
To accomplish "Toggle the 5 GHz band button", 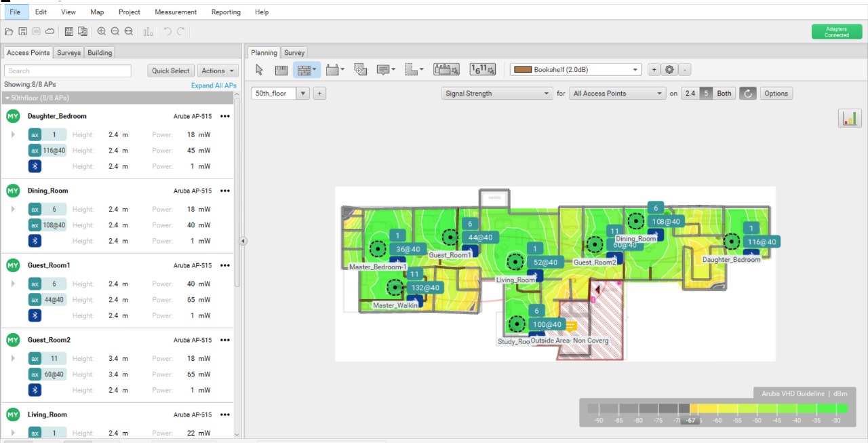I will point(706,94).
